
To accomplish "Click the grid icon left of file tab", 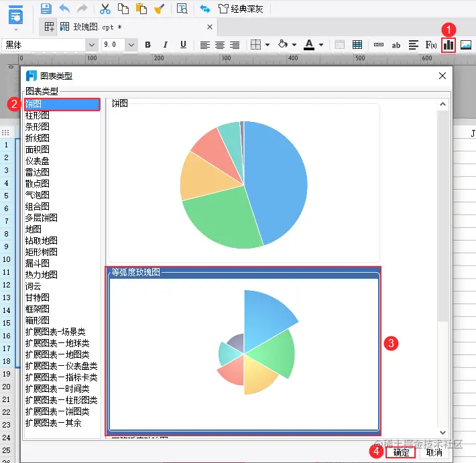I will 49,27.
